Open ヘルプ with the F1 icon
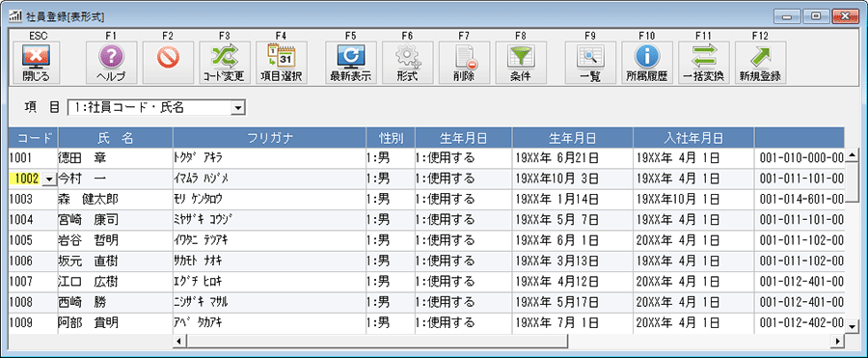The width and height of the screenshot is (868, 358). (111, 63)
